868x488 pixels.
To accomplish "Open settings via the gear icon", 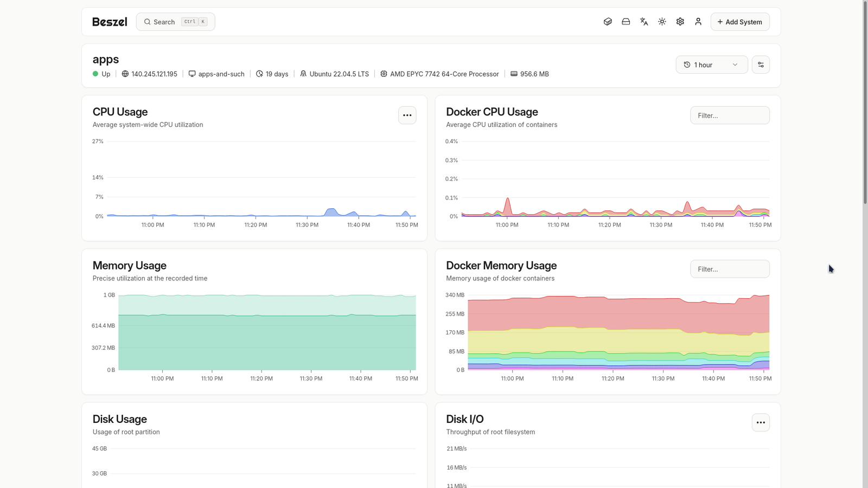I will 680,22.
